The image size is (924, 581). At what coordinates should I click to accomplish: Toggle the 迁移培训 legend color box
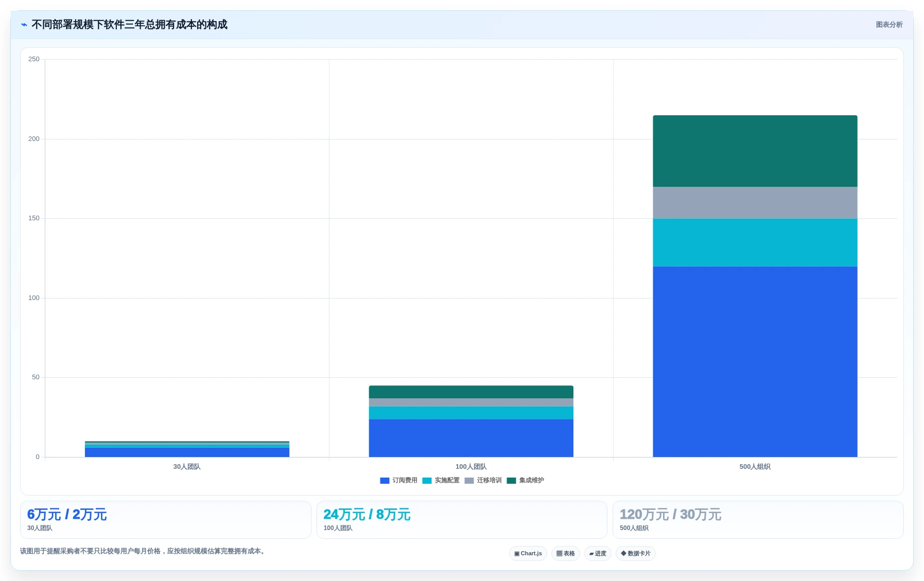[x=469, y=481]
